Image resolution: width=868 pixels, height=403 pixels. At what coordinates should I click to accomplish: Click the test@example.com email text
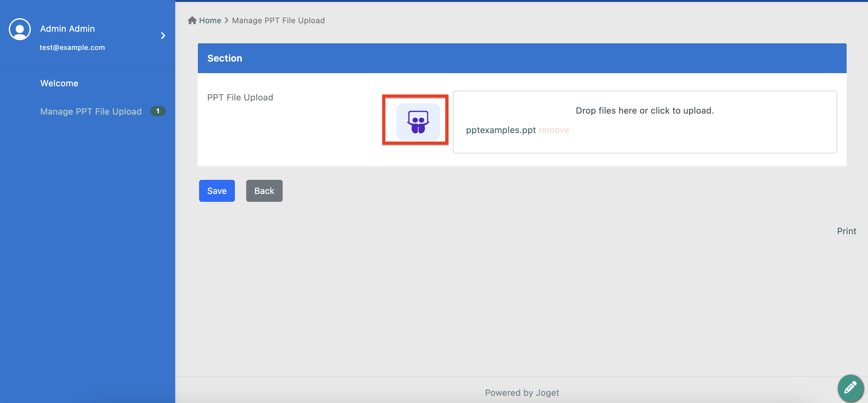[x=72, y=47]
